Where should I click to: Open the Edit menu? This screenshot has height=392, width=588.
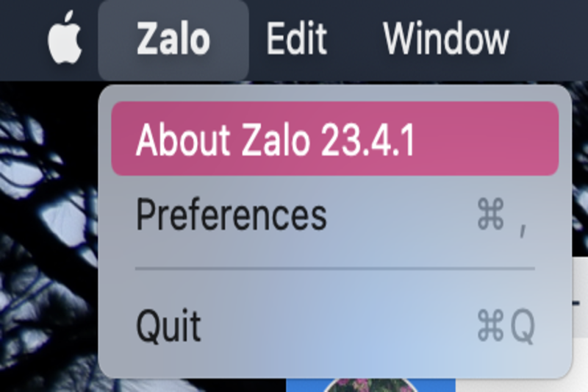pos(296,38)
